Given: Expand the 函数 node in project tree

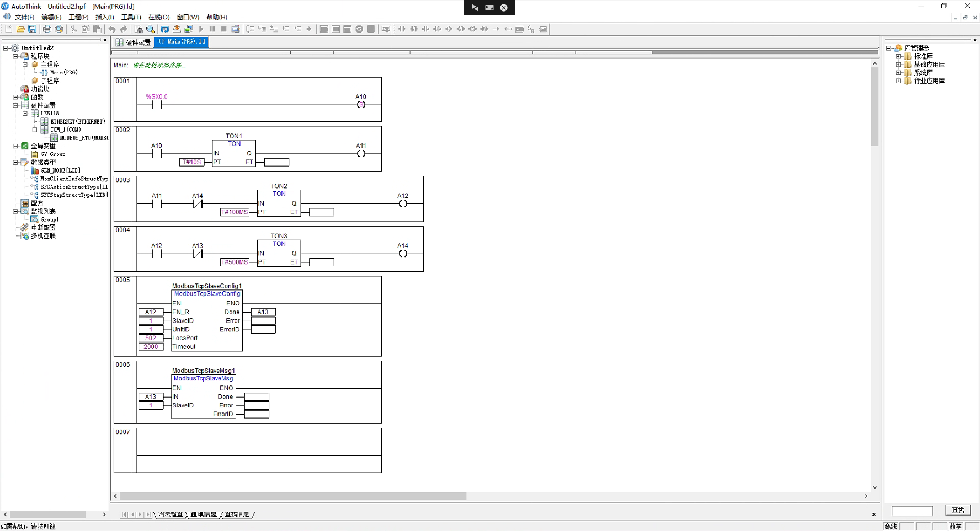Looking at the screenshot, I should coord(15,97).
